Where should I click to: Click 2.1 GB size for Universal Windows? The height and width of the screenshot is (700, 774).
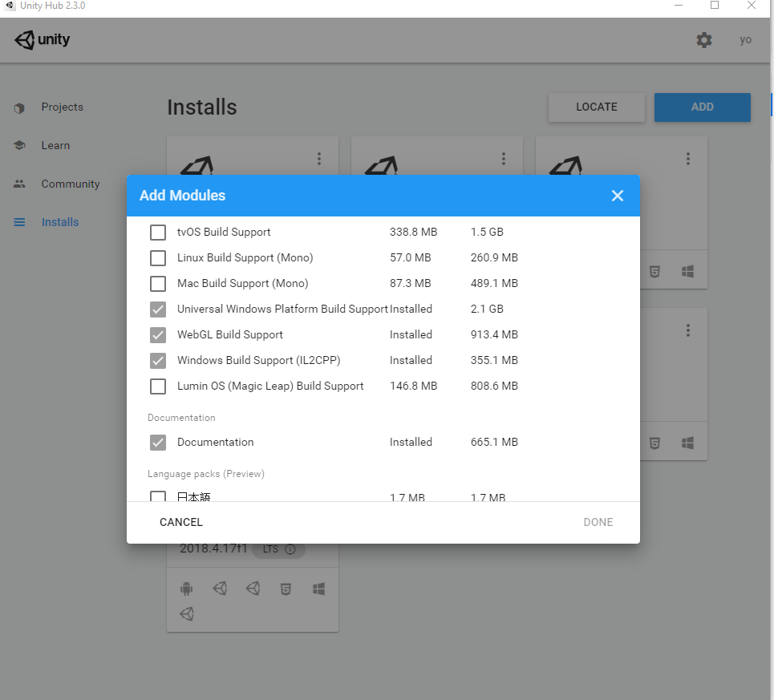pos(487,310)
